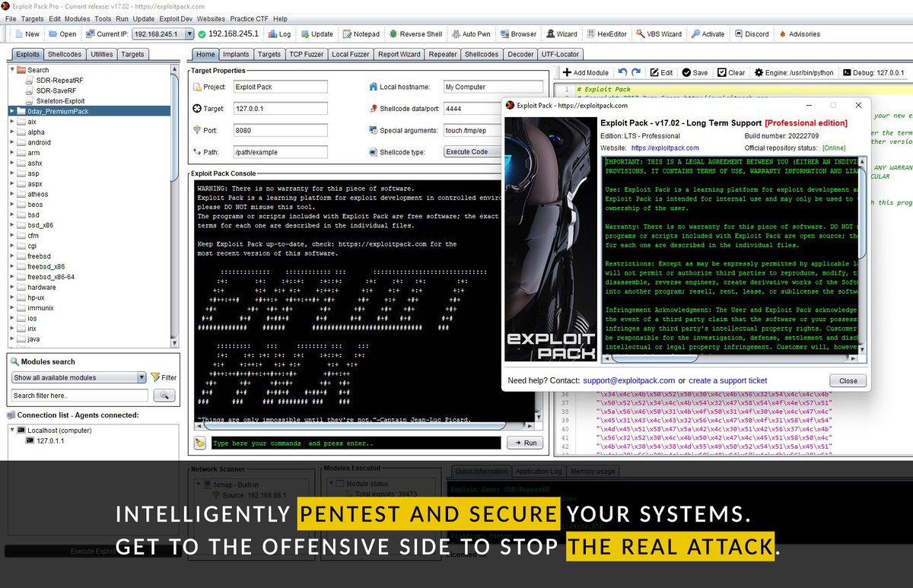Launch the Notepad tool
Viewport: 913px width, 588px height.
[x=361, y=33]
